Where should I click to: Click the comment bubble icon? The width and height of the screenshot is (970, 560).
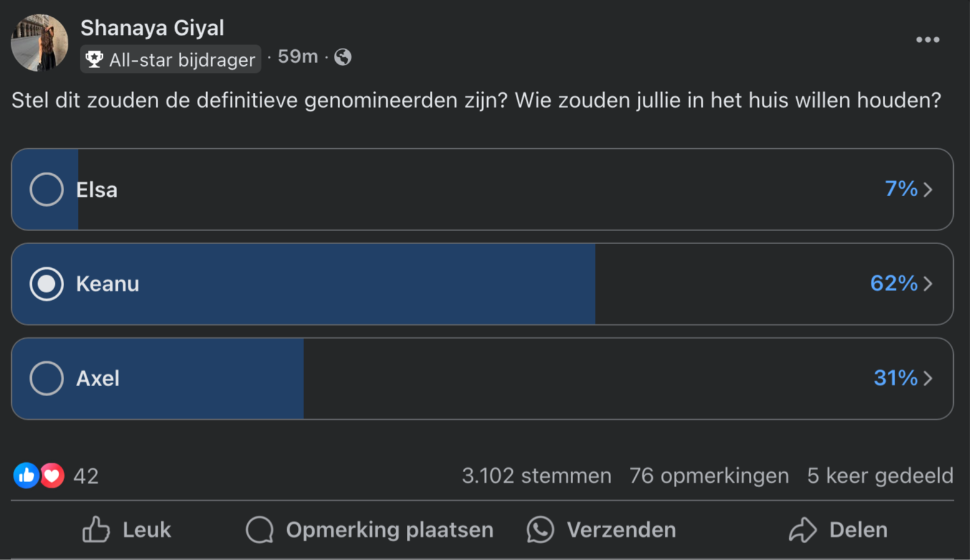pyautogui.click(x=260, y=529)
